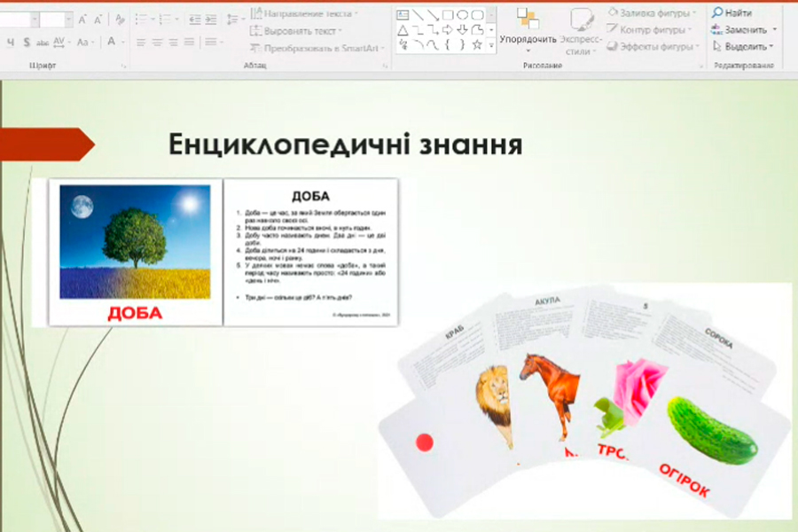This screenshot has height=532, width=798.
Task: Select the triangle shape
Action: (403, 30)
